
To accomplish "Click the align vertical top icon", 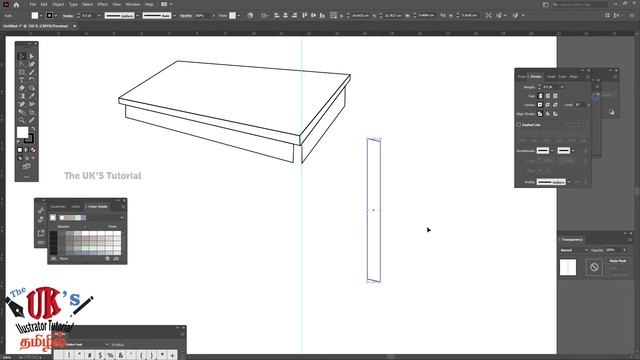I will pos(304,16).
